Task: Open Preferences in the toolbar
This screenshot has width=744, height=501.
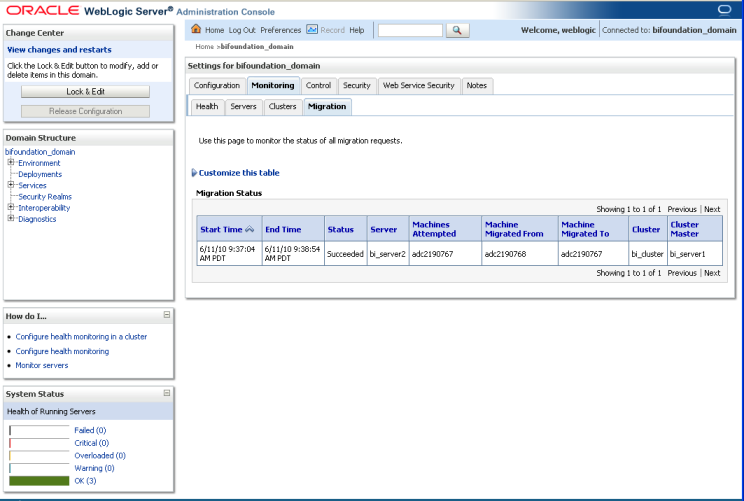Action: [280, 30]
